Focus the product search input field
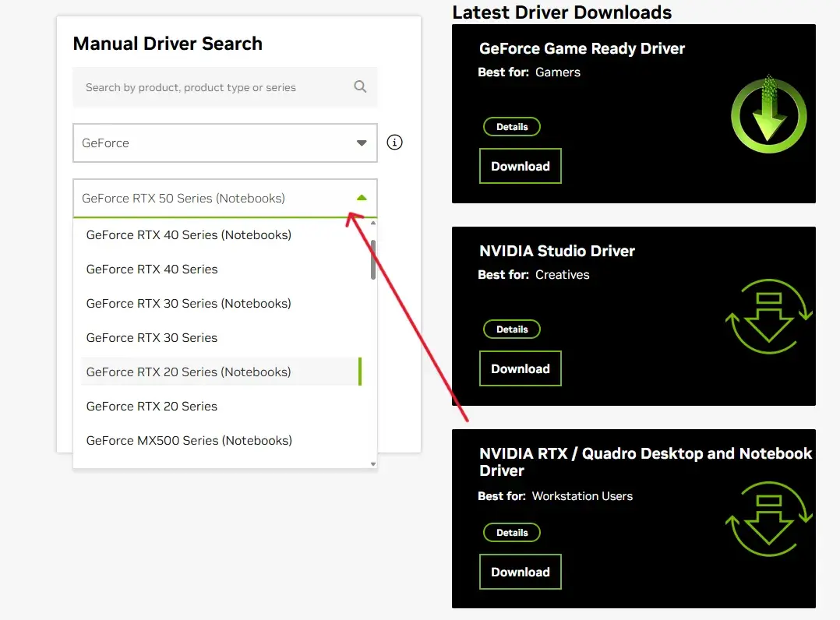The width and height of the screenshot is (840, 620). click(210, 87)
